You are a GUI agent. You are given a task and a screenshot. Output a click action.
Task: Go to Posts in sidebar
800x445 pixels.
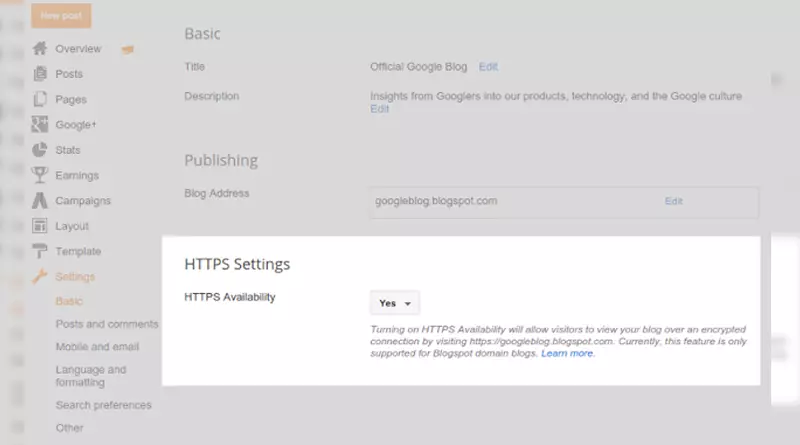[69, 74]
